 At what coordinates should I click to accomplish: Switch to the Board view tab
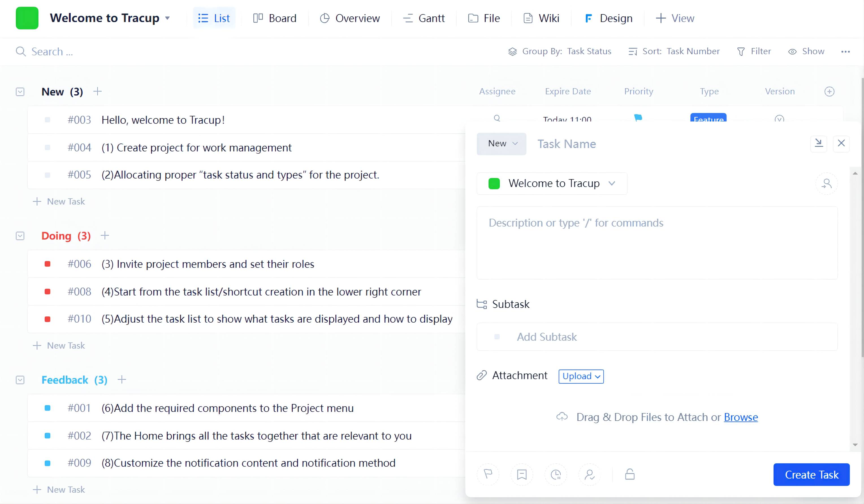tap(275, 18)
